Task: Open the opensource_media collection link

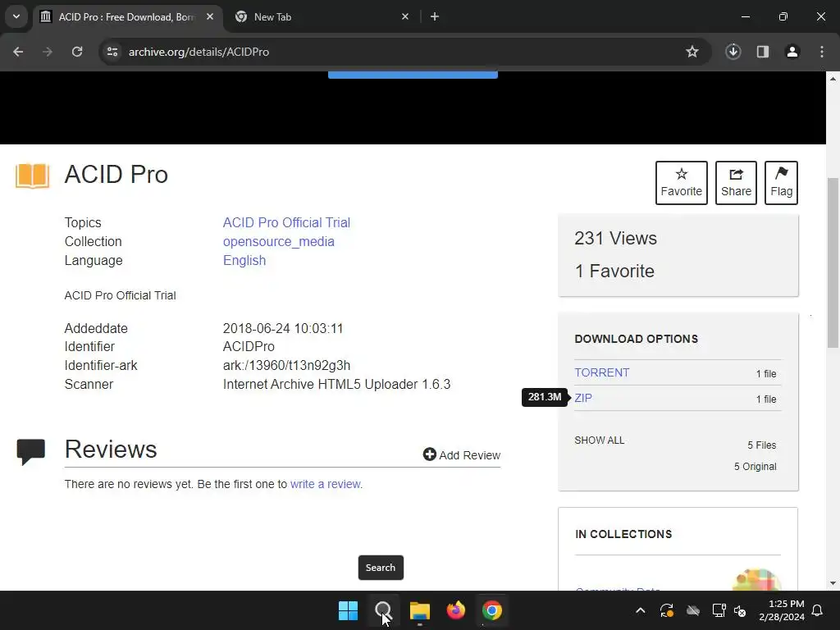Action: click(x=279, y=242)
